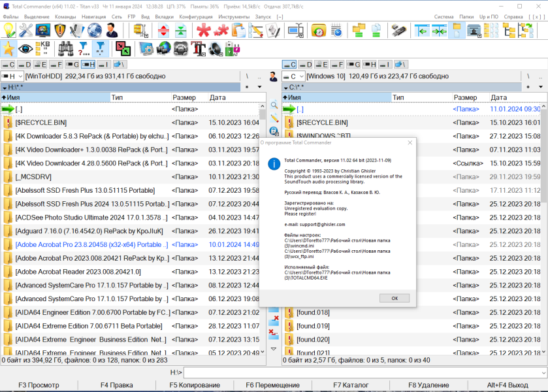Open the Конфигурация menu
548x392 pixels.
pos(196,16)
